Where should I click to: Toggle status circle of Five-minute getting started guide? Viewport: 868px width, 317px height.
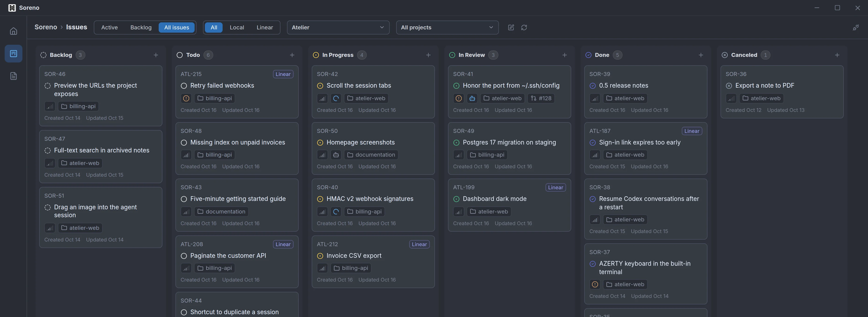coord(184,199)
